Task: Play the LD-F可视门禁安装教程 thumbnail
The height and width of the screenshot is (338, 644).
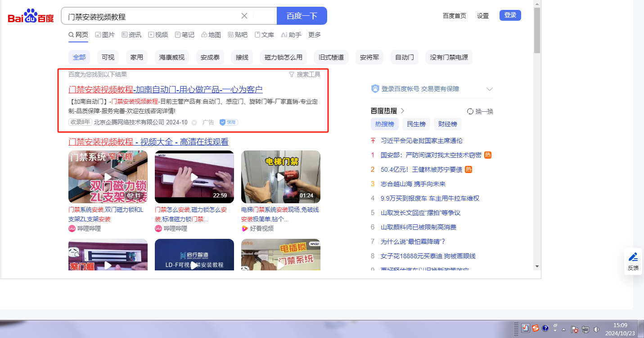Action: pos(194,255)
